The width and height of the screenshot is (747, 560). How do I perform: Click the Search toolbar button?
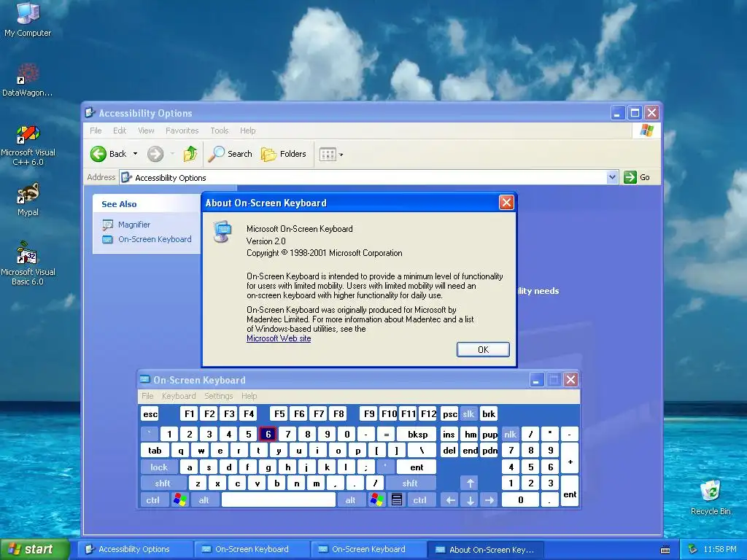pos(231,154)
